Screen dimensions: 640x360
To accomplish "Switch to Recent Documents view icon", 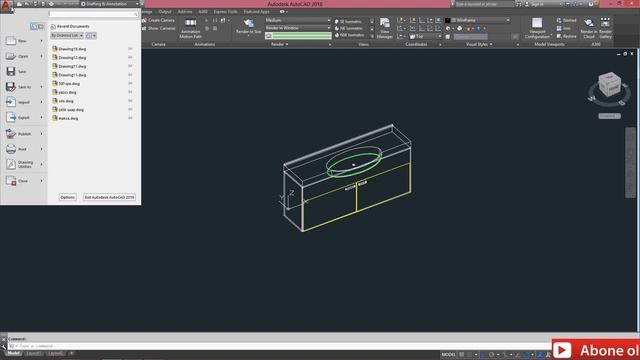I will (33, 27).
